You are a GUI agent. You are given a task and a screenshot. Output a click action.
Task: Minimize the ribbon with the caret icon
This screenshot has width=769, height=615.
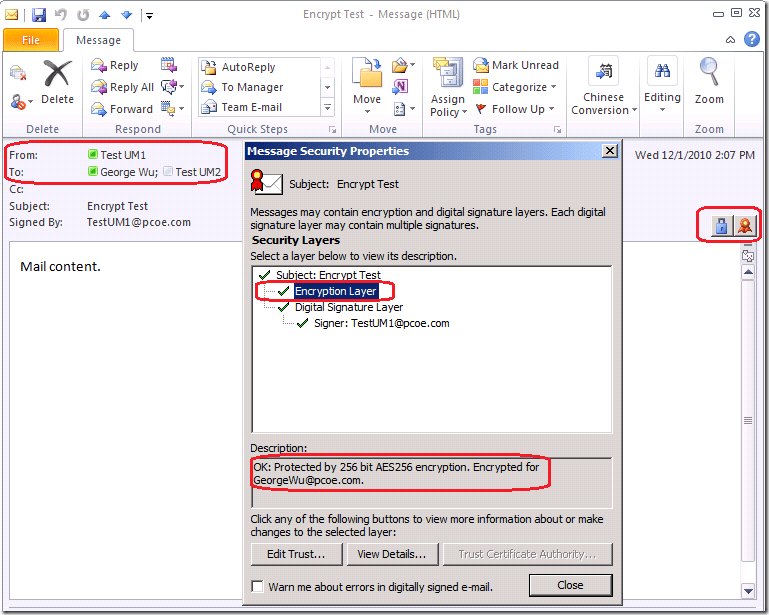click(x=730, y=40)
